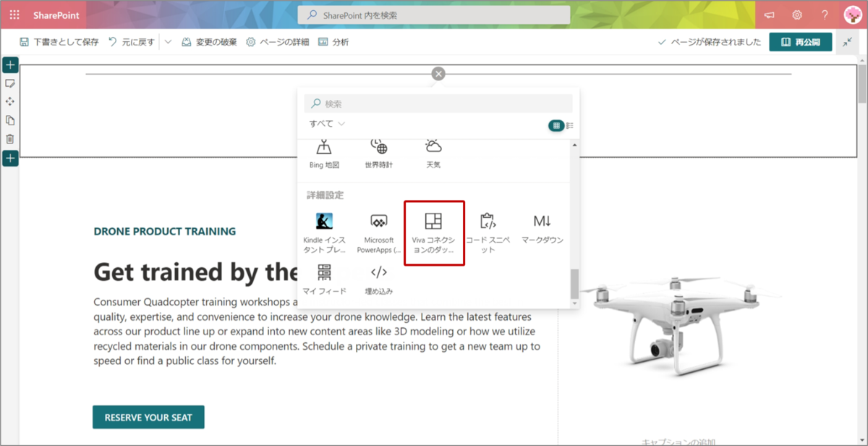
Task: Expand the undo options chevron
Action: click(x=168, y=42)
